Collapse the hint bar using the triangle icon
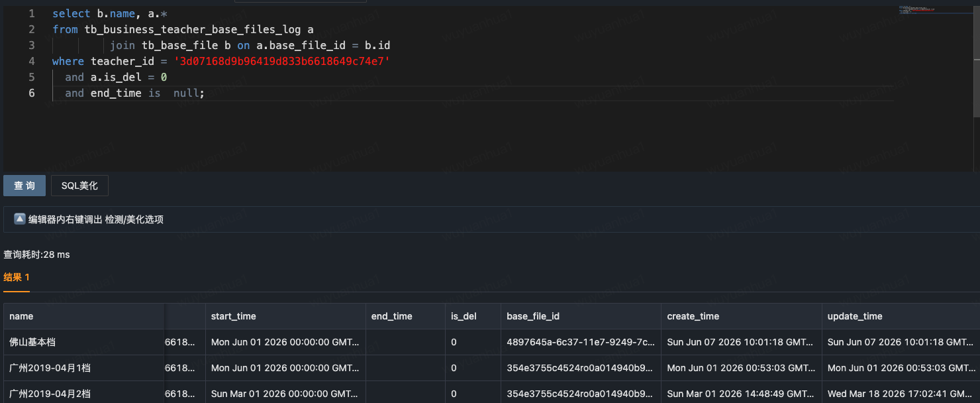This screenshot has width=980, height=403. [20, 219]
